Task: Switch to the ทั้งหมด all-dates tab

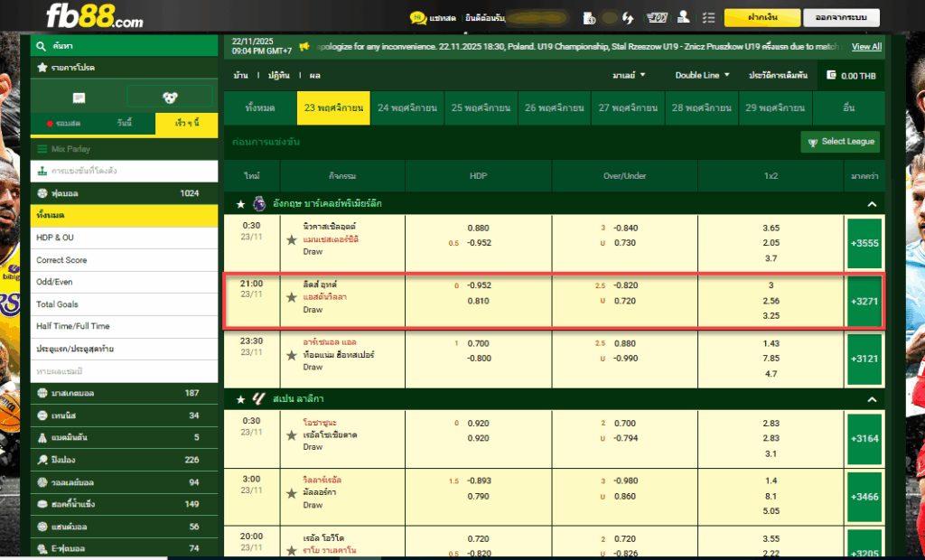Action: pos(260,108)
